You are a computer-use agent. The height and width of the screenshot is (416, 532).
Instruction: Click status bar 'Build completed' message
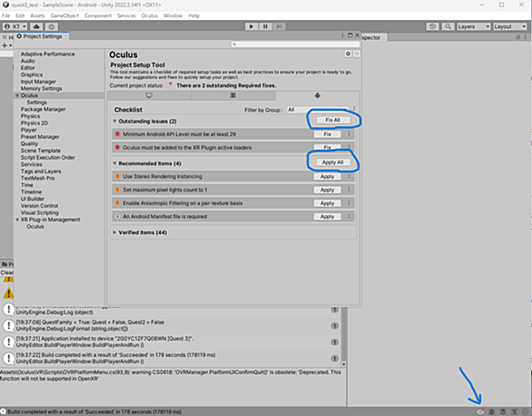[94, 411]
